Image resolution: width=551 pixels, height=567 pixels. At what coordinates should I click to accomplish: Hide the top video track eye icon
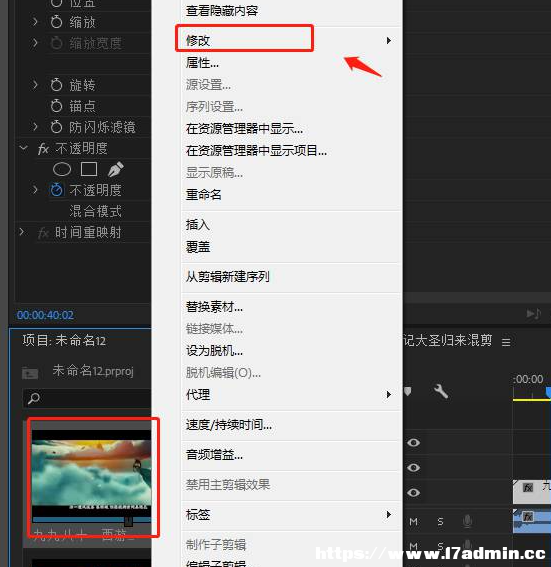pyautogui.click(x=414, y=443)
